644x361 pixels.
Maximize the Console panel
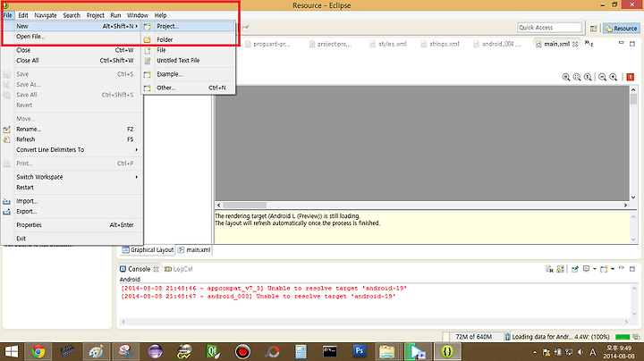[x=632, y=269]
